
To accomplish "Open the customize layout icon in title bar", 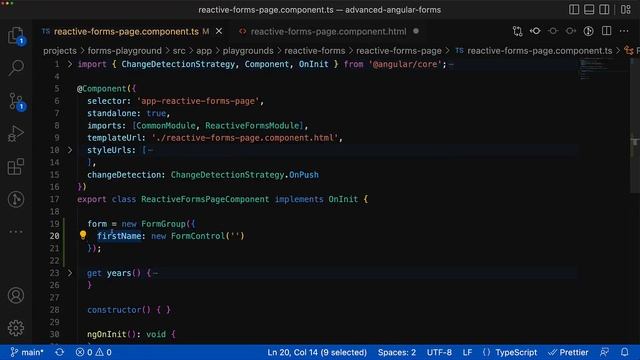I will click(626, 9).
